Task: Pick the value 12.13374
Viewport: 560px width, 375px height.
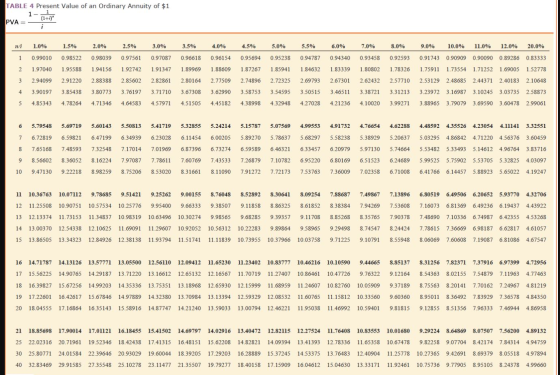Action: (40, 217)
